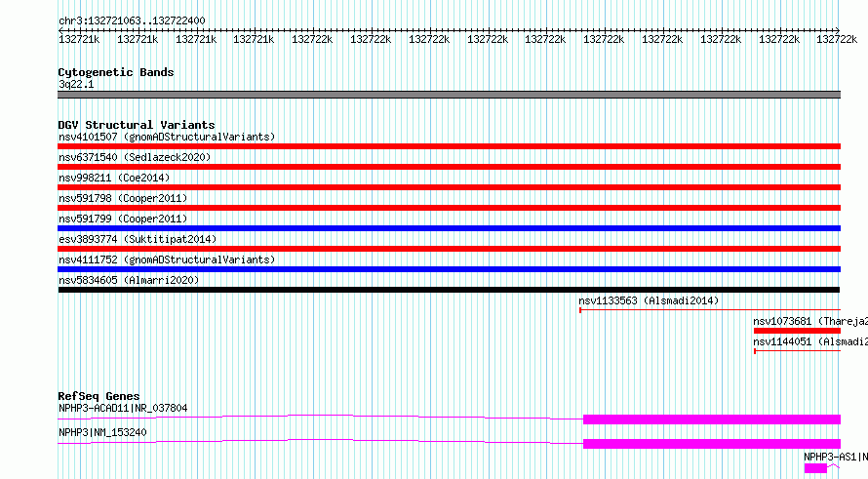Select black bar for nsv5834605 variant

(x=449, y=290)
